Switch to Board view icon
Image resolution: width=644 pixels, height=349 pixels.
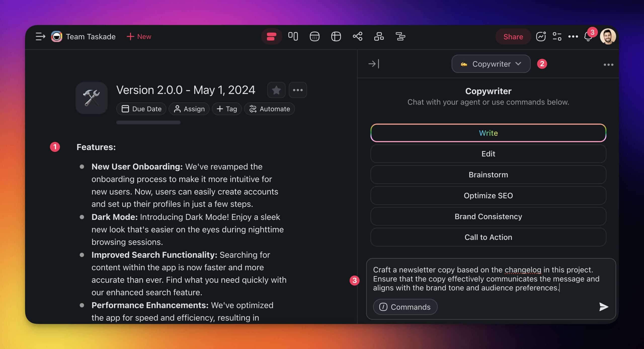[x=293, y=37]
